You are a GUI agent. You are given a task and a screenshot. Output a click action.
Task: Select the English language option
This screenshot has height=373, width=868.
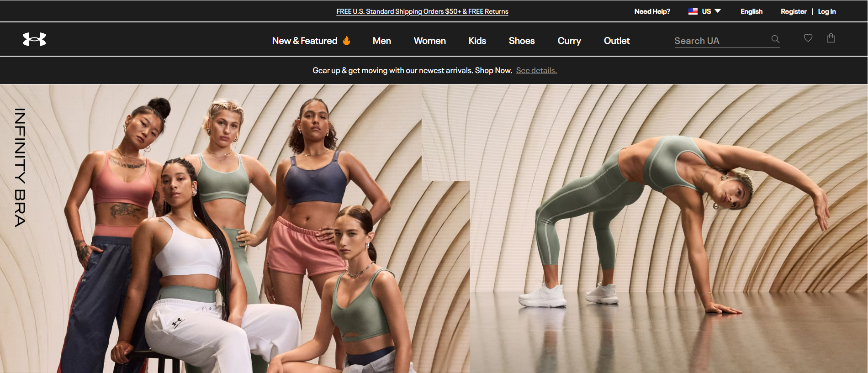coord(751,11)
